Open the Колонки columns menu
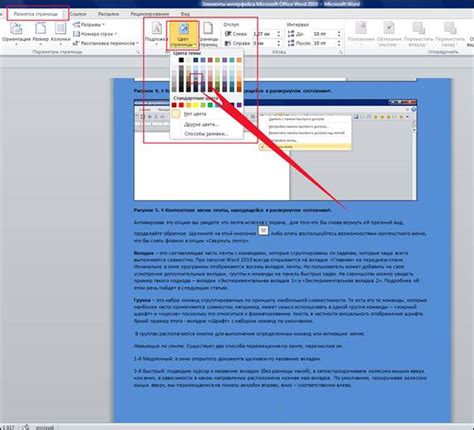474x430 pixels. tap(61, 33)
